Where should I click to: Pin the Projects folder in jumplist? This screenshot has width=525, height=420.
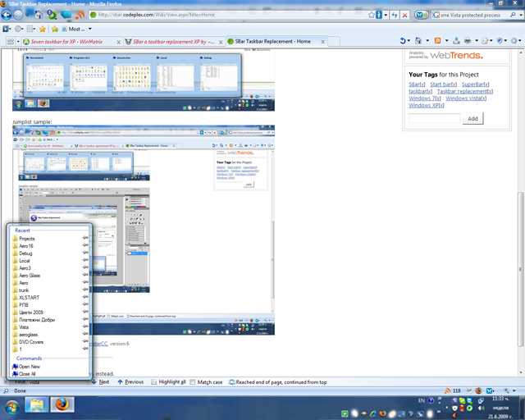(85, 237)
